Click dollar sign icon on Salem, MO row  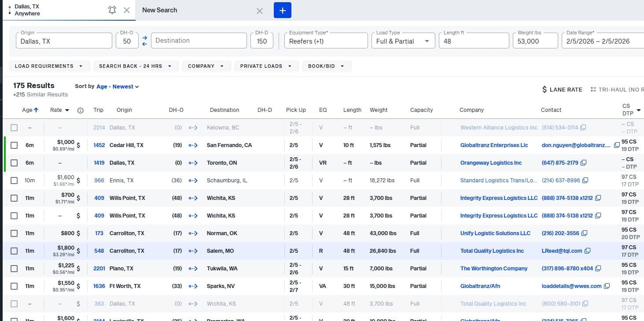pyautogui.click(x=78, y=251)
